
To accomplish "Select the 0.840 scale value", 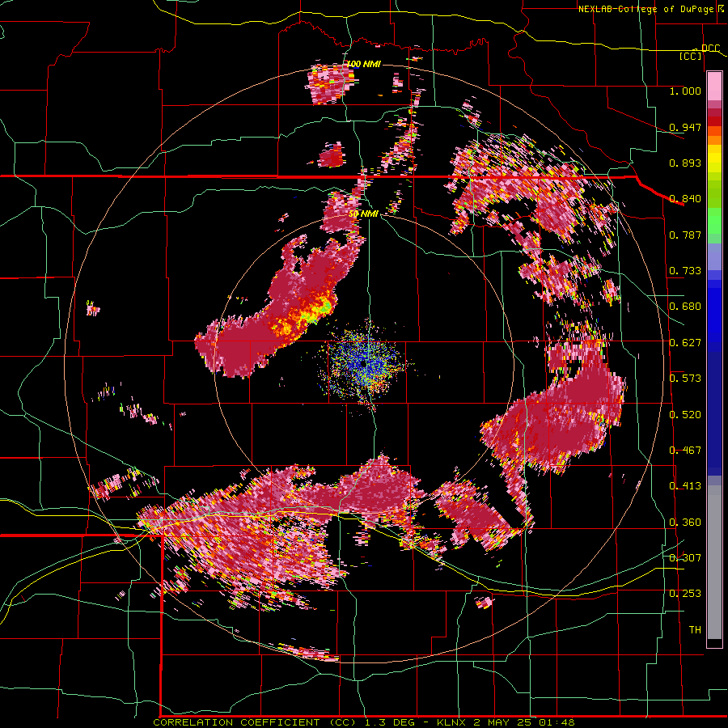I will (685, 199).
